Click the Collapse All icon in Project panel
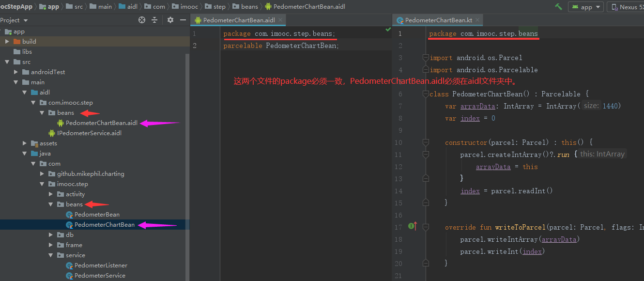The width and height of the screenshot is (644, 281). [x=154, y=20]
